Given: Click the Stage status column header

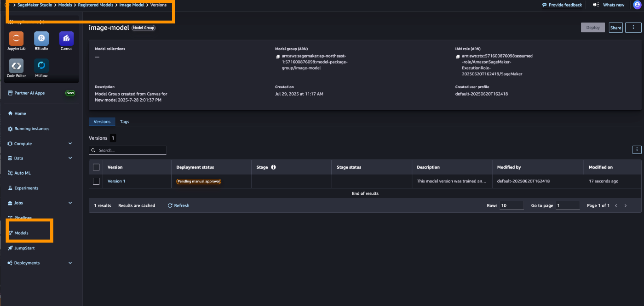Looking at the screenshot, I should [349, 167].
